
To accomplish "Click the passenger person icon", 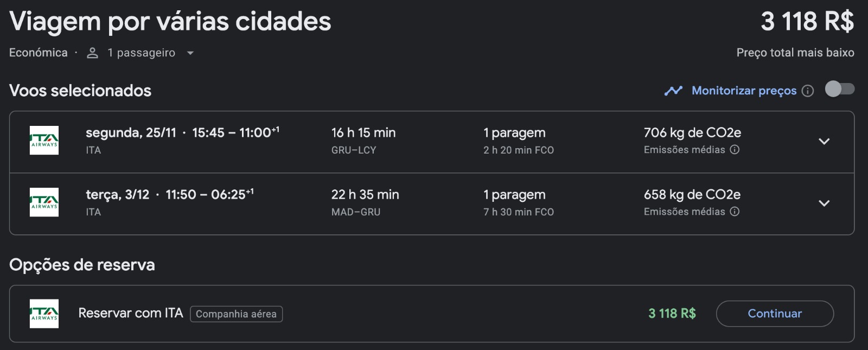I will point(93,53).
